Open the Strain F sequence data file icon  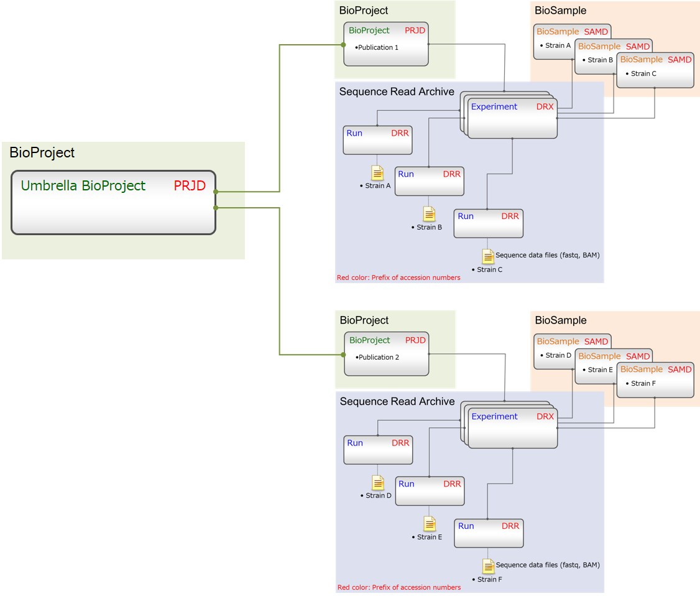[488, 566]
